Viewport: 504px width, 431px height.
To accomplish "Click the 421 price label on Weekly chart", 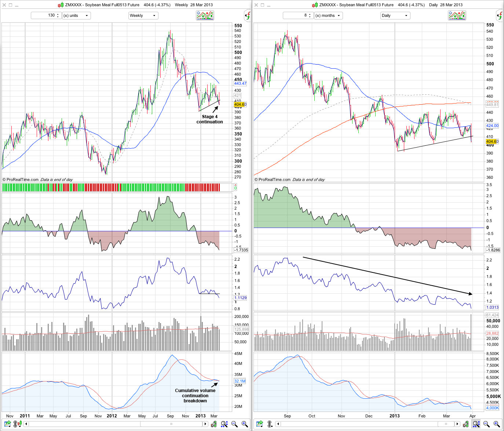I will (x=238, y=95).
